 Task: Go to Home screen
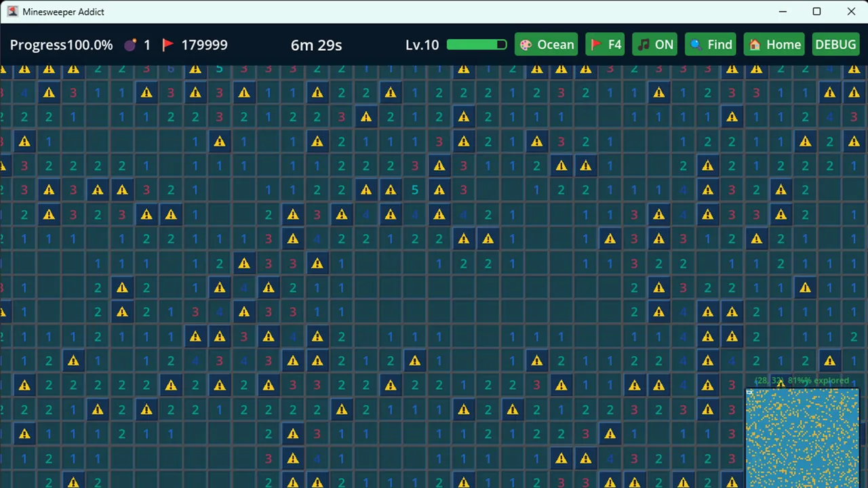point(774,45)
